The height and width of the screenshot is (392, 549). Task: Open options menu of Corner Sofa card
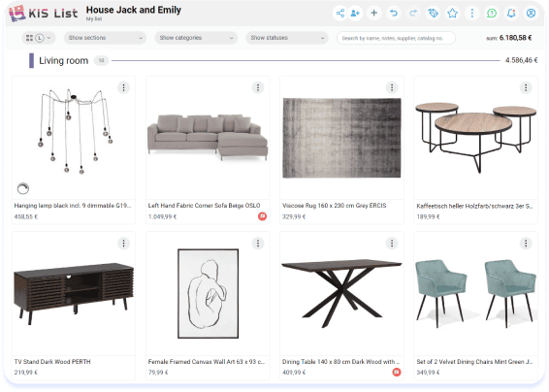coord(258,87)
